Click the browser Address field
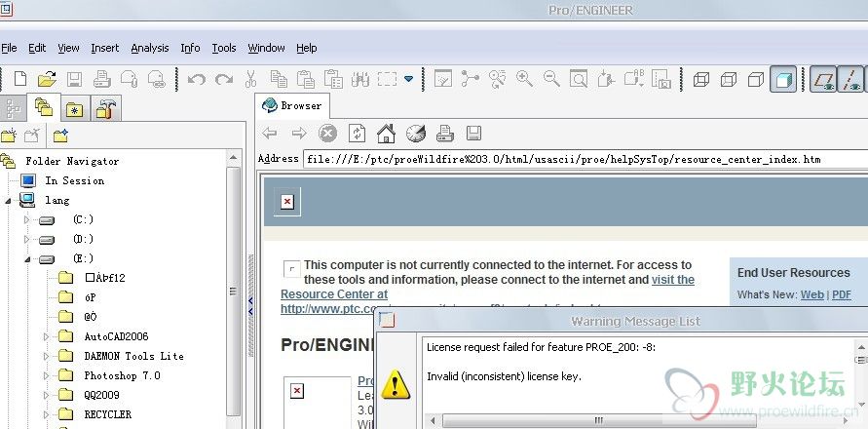The width and height of the screenshot is (868, 429). click(585, 159)
